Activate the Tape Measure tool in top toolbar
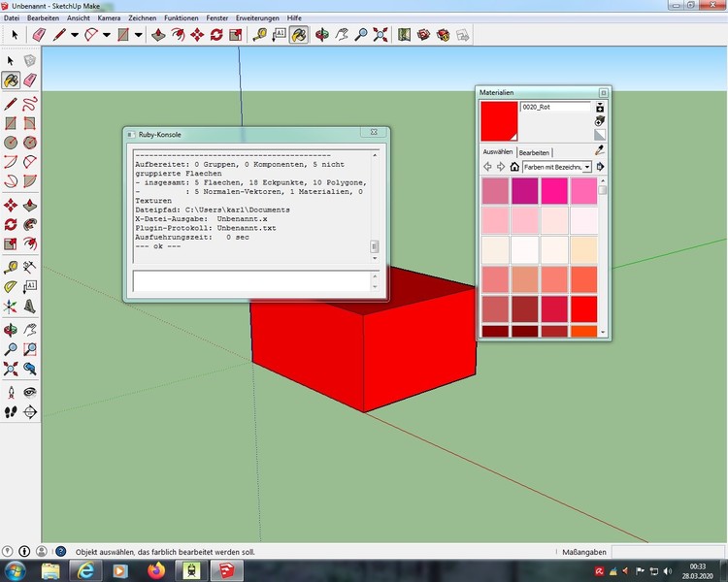Screen dimensions: 728x582 click(259, 34)
